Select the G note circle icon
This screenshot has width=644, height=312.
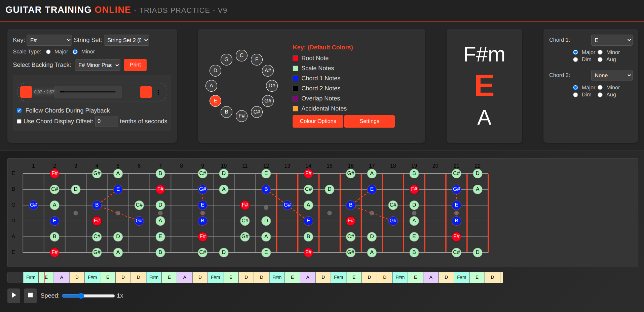point(226,59)
